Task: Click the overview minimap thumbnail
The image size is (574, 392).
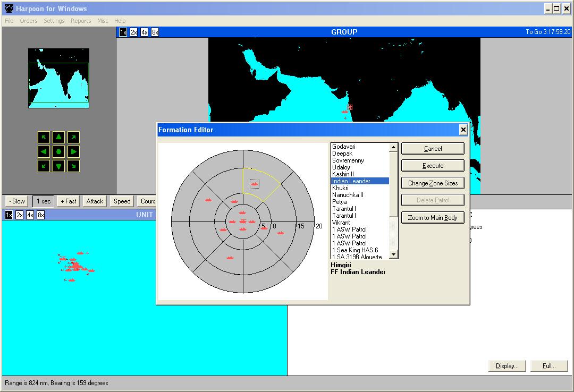Action: pyautogui.click(x=58, y=78)
